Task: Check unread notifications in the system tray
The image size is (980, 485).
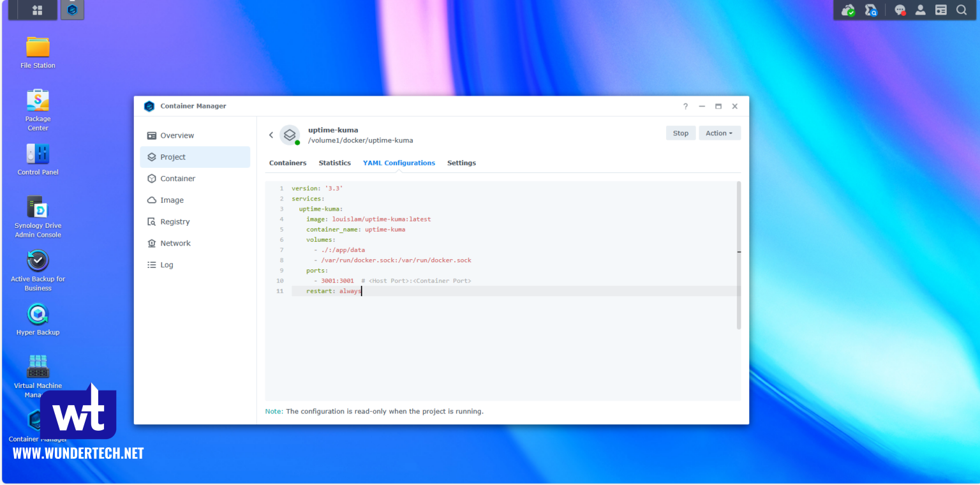Action: tap(900, 10)
